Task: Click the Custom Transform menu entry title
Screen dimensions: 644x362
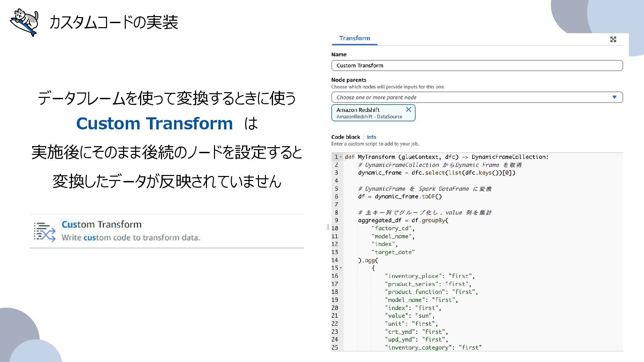Action: click(101, 224)
